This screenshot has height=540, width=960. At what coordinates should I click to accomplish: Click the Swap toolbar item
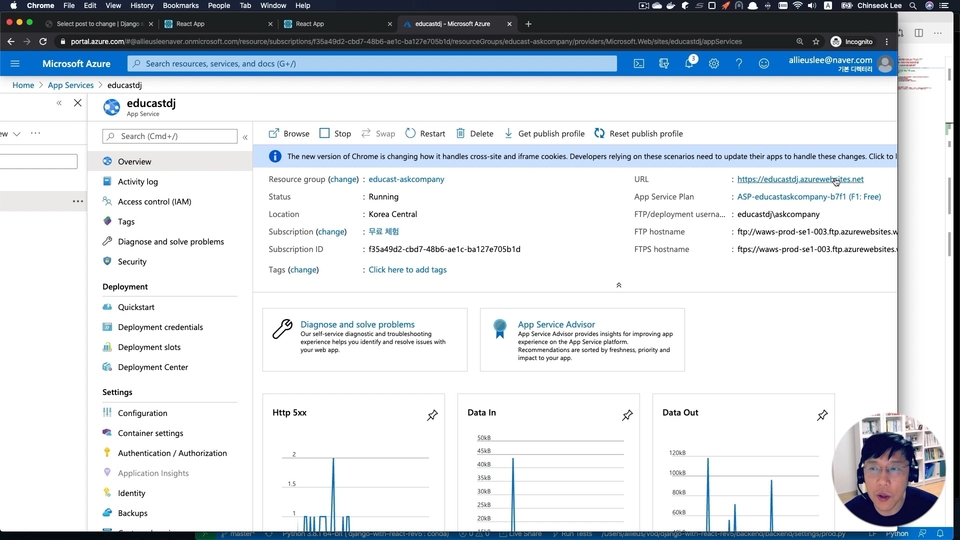378,133
